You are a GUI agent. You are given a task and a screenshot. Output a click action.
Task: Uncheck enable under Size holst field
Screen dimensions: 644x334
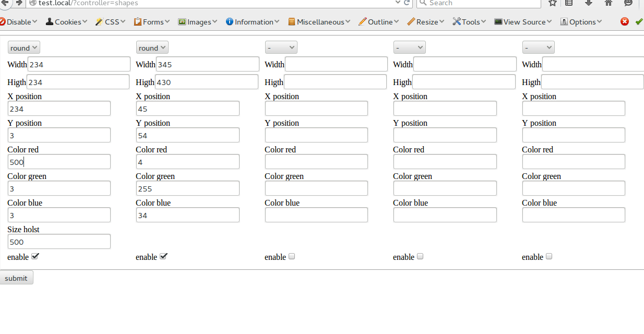click(x=35, y=256)
